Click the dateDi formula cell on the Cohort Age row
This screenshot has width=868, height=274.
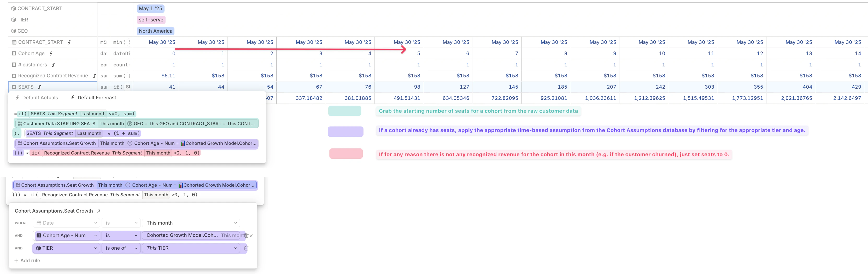122,53
